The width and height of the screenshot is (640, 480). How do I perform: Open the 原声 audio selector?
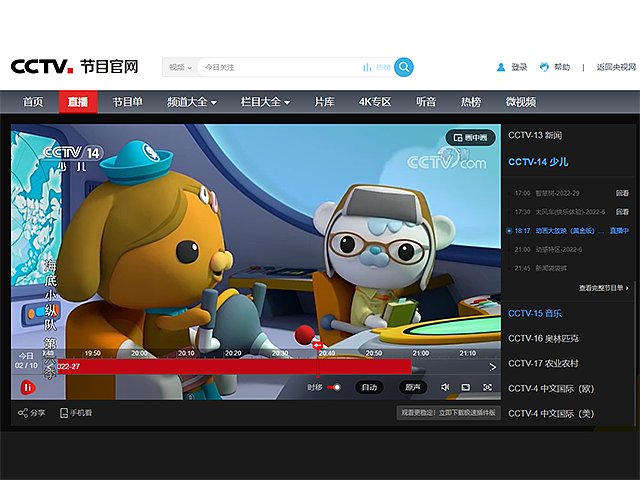[413, 387]
